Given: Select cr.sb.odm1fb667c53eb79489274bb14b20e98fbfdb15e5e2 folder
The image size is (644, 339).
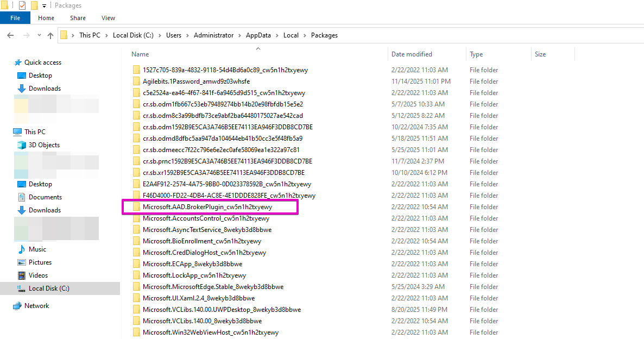Looking at the screenshot, I should [x=223, y=104].
